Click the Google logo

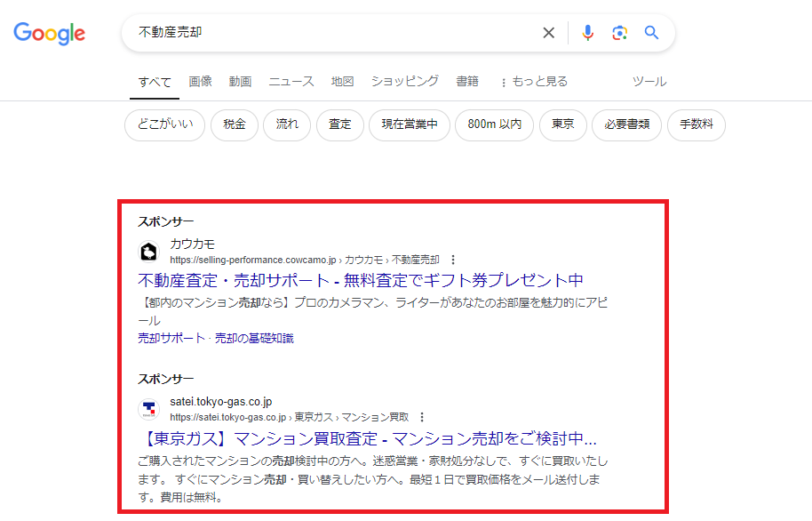click(x=49, y=34)
